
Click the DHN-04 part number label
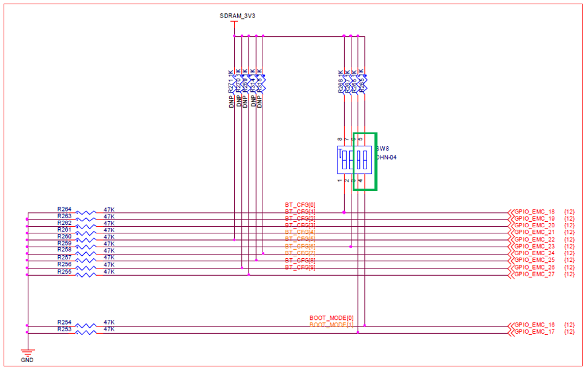pos(386,157)
